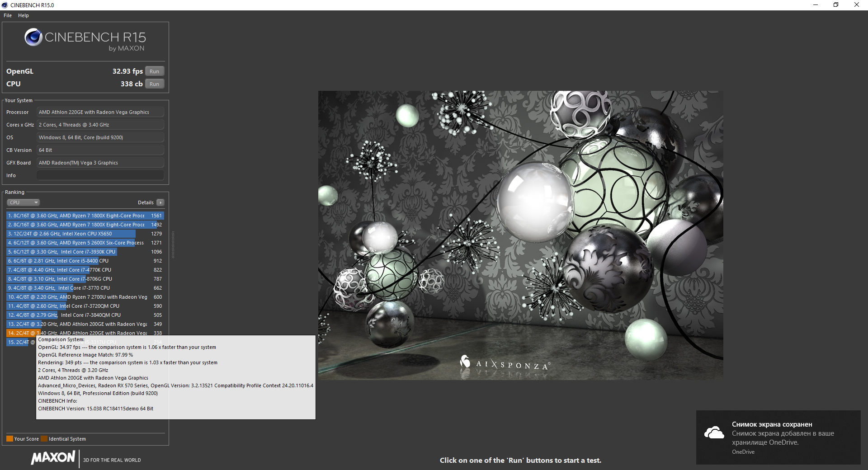Select ranking row 4 Ryzen 5 2600X
Screen dimensions: 868x470
[x=85, y=243]
